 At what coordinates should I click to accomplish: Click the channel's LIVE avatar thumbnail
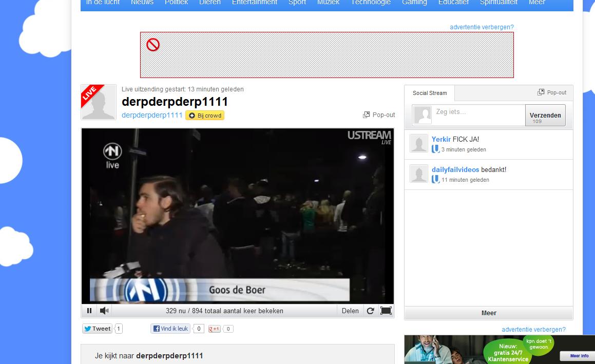click(99, 102)
